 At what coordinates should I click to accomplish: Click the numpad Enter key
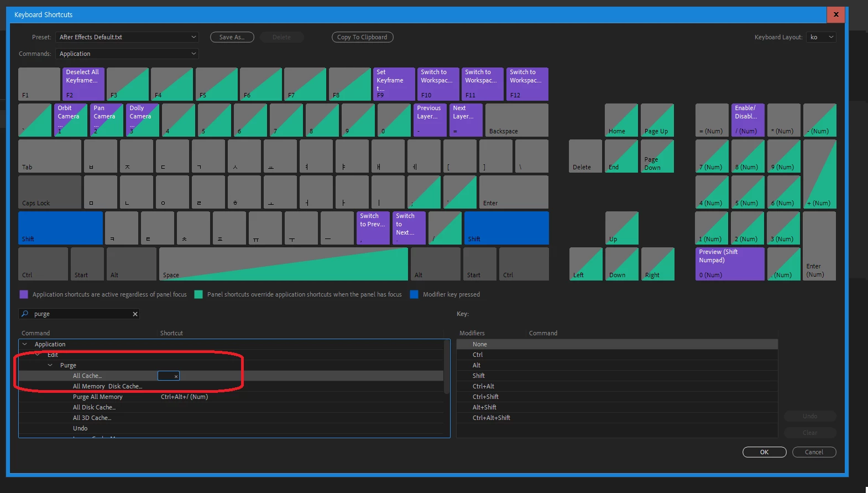pos(820,246)
